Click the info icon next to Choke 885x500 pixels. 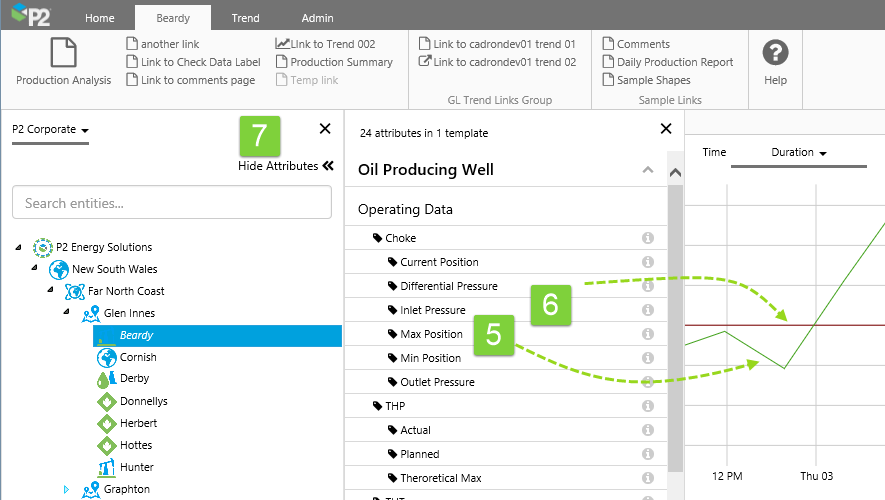coord(647,238)
